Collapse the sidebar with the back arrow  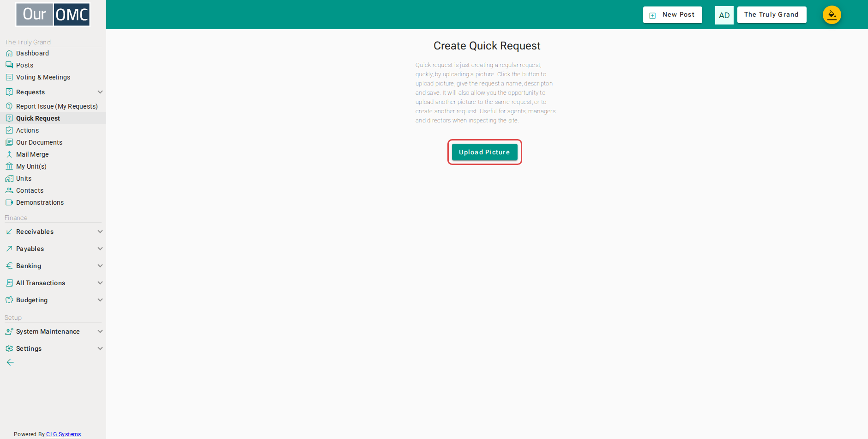[x=10, y=362]
